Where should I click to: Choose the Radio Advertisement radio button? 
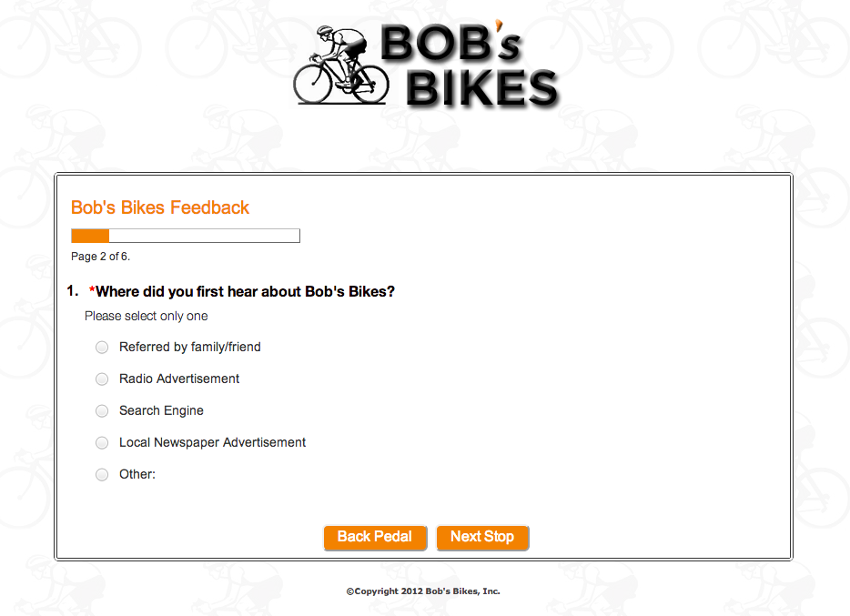click(102, 379)
